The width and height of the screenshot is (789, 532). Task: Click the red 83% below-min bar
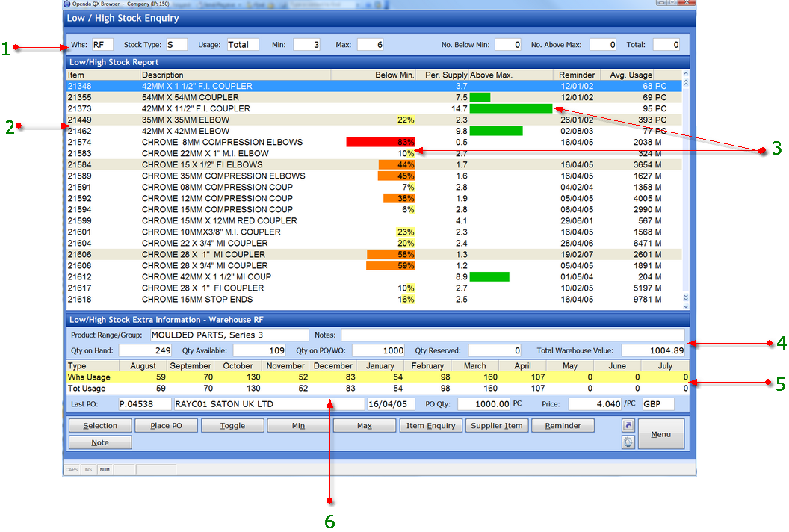[x=380, y=142]
